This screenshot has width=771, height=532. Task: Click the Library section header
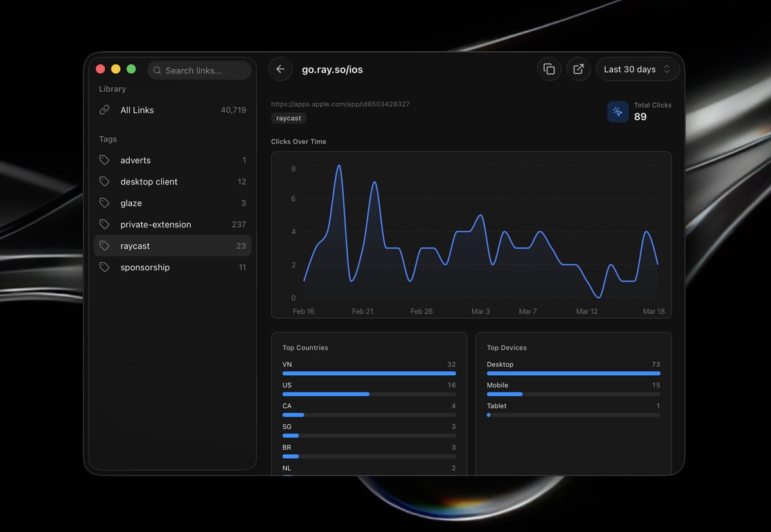pyautogui.click(x=112, y=89)
